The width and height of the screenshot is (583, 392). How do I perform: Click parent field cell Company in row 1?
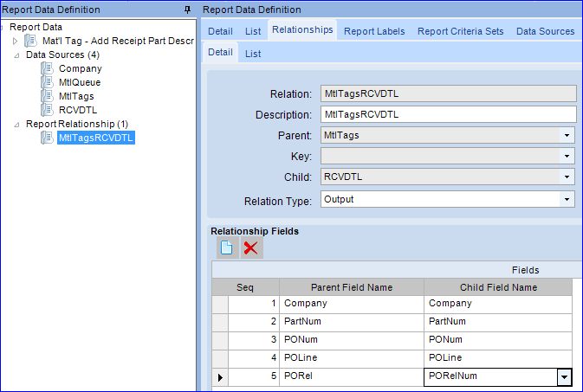352,303
